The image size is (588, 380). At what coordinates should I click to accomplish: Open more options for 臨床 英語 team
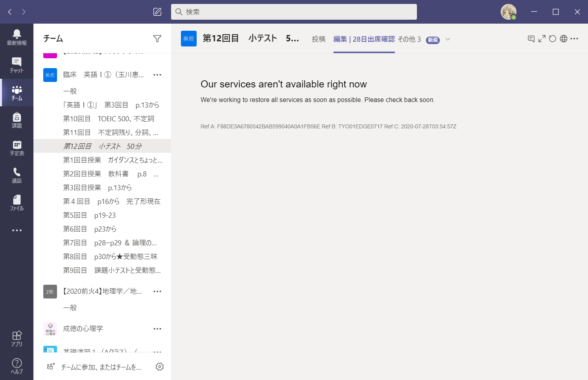point(157,75)
